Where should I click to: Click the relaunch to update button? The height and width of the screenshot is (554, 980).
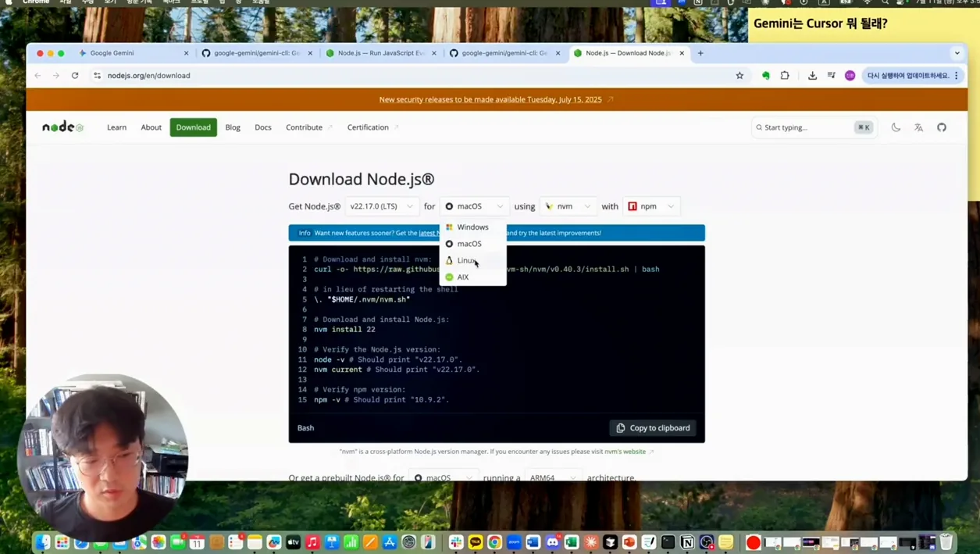(x=913, y=76)
